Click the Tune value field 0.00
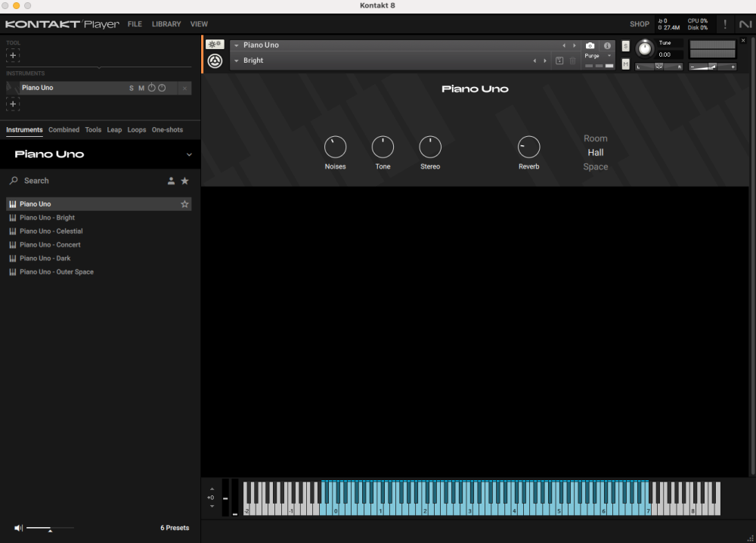756x543 pixels. tap(670, 54)
